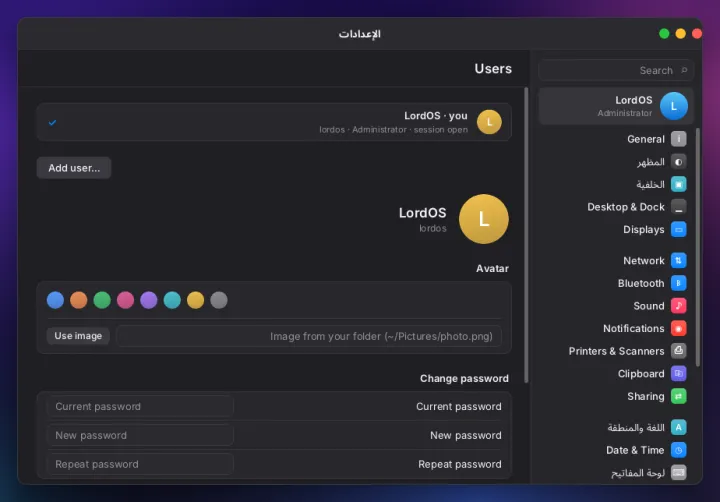Open اللغة والمنطقة language icon
Image resolution: width=720 pixels, height=502 pixels.
pyautogui.click(x=678, y=427)
